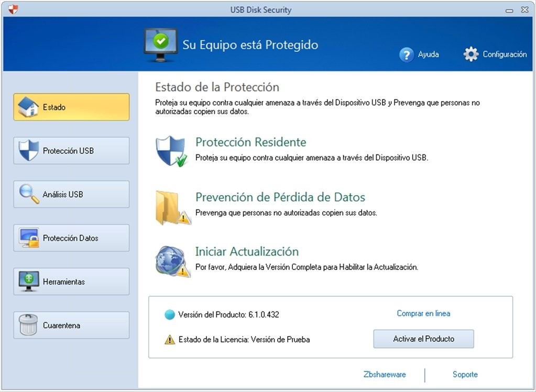
Task: Switch to Protección USB section
Action: click(x=71, y=151)
